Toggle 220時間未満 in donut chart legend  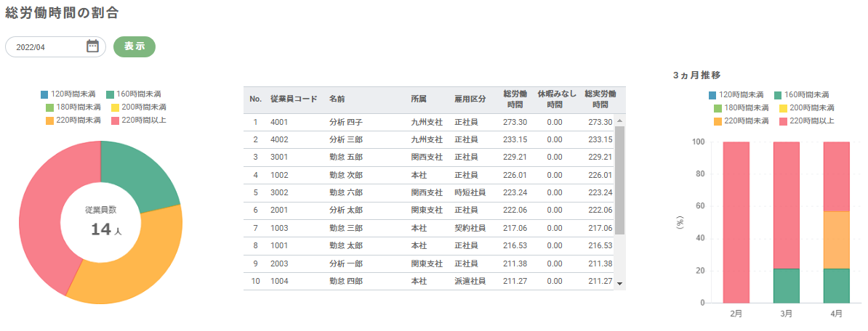[x=73, y=120]
